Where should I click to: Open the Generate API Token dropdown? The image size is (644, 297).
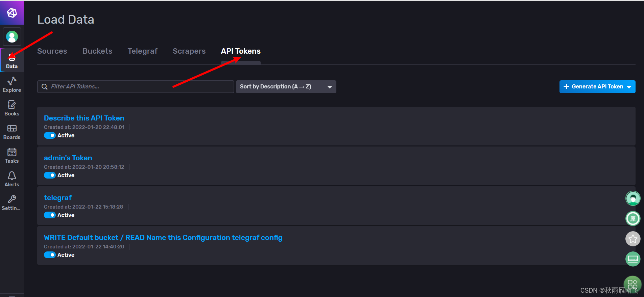click(597, 87)
